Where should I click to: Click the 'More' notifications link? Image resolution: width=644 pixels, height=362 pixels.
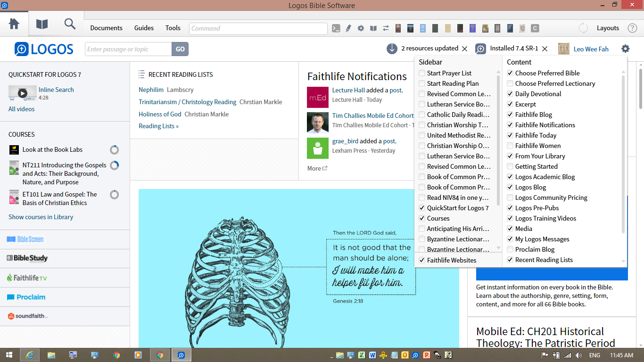(x=317, y=168)
